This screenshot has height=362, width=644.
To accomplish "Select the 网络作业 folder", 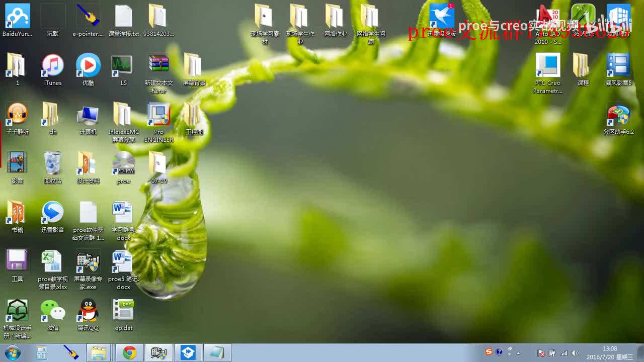I will coord(336,20).
